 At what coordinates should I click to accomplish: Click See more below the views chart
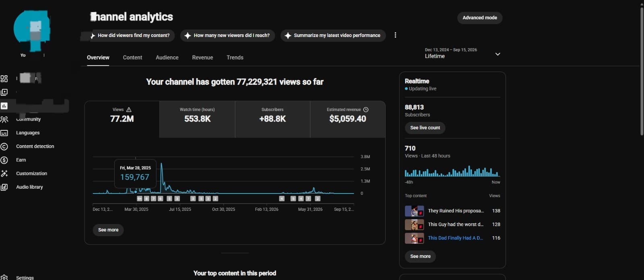point(108,230)
